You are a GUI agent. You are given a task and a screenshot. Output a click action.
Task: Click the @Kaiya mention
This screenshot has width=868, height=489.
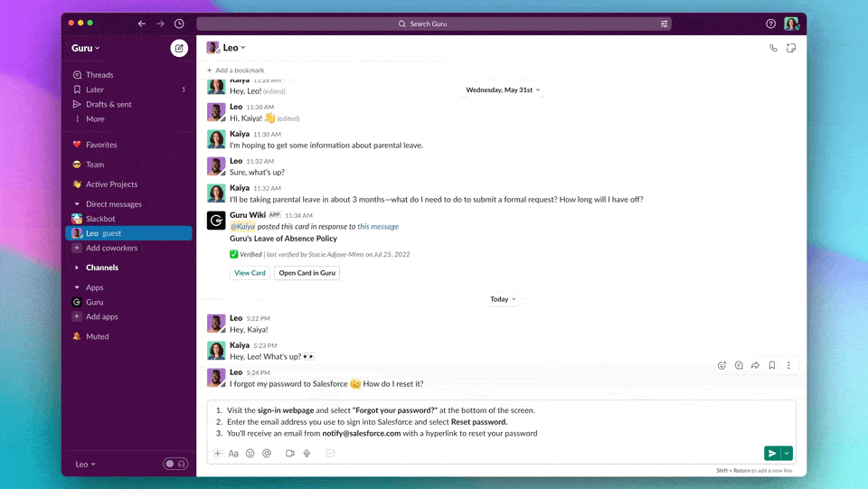pos(242,226)
